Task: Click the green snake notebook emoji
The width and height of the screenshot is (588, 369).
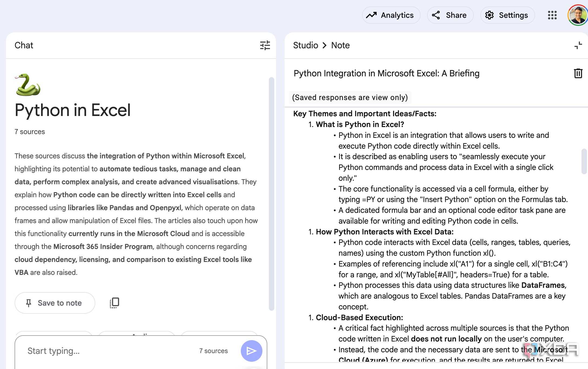Action: coord(28,84)
